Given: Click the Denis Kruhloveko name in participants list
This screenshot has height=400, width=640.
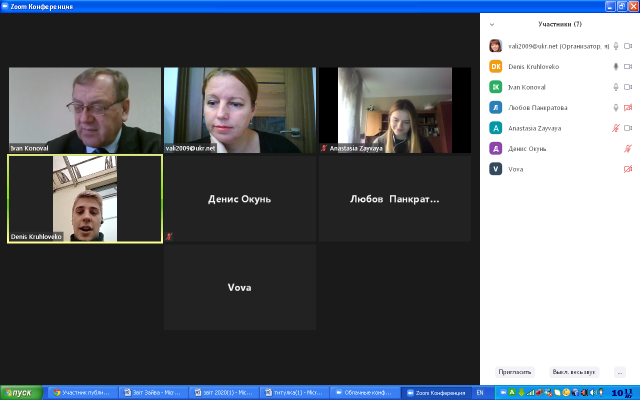Looking at the screenshot, I should (x=533, y=67).
